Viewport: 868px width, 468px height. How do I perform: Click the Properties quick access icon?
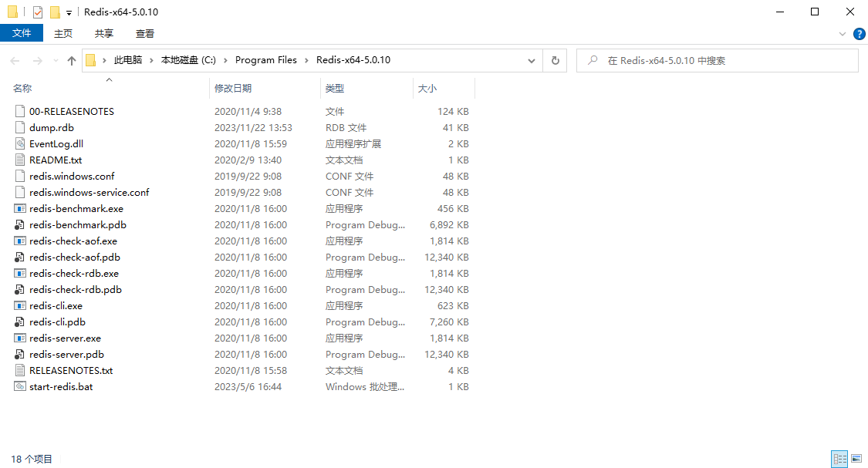38,12
